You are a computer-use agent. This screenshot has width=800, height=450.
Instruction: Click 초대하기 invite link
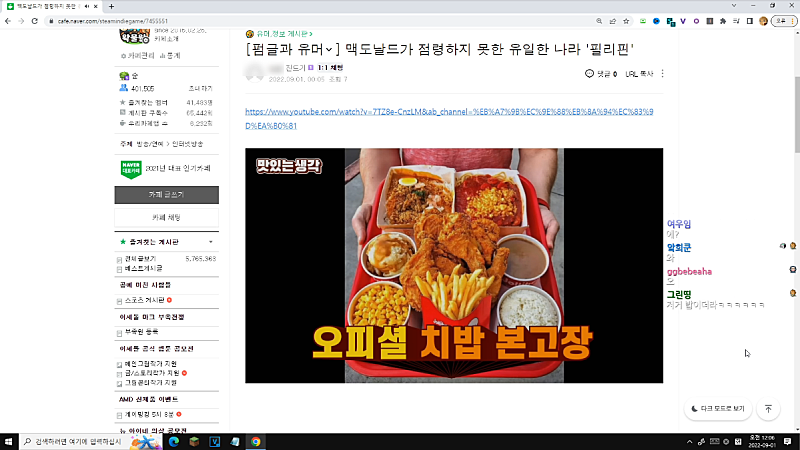click(200, 88)
